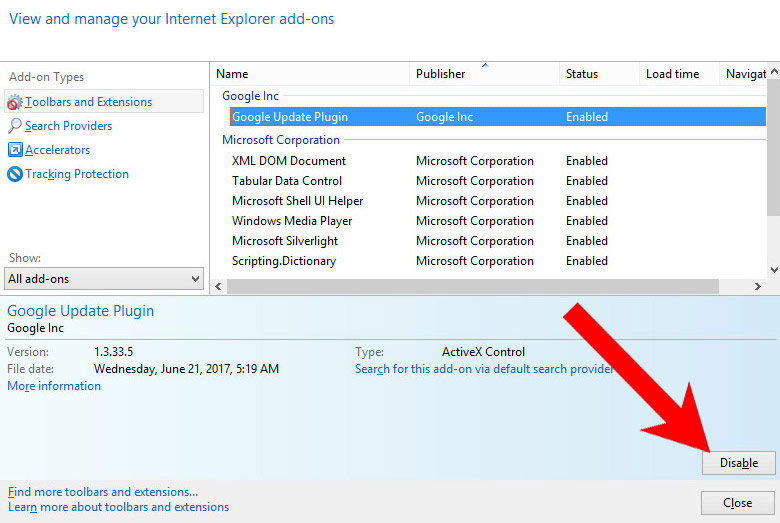Viewport: 780px width, 523px height.
Task: Click the Google Inc group header
Action: click(x=250, y=96)
